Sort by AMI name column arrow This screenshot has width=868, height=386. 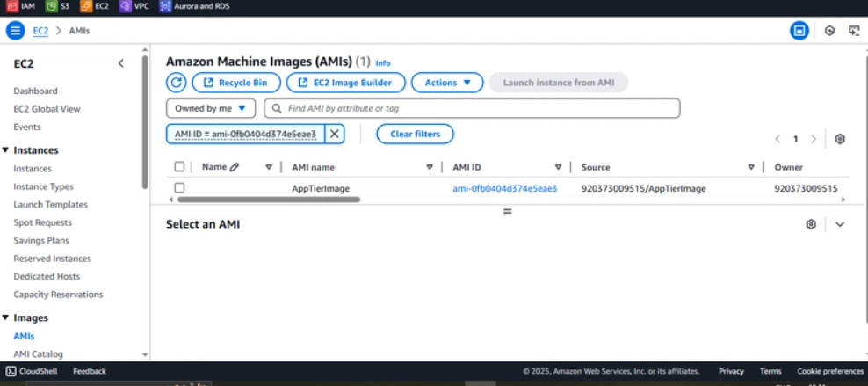click(x=429, y=167)
